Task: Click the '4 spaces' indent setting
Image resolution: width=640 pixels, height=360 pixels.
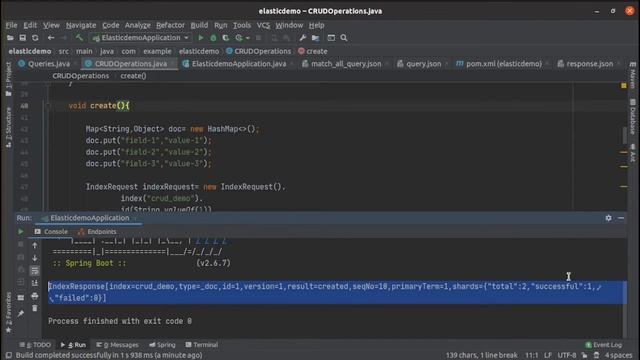Action: click(x=618, y=355)
